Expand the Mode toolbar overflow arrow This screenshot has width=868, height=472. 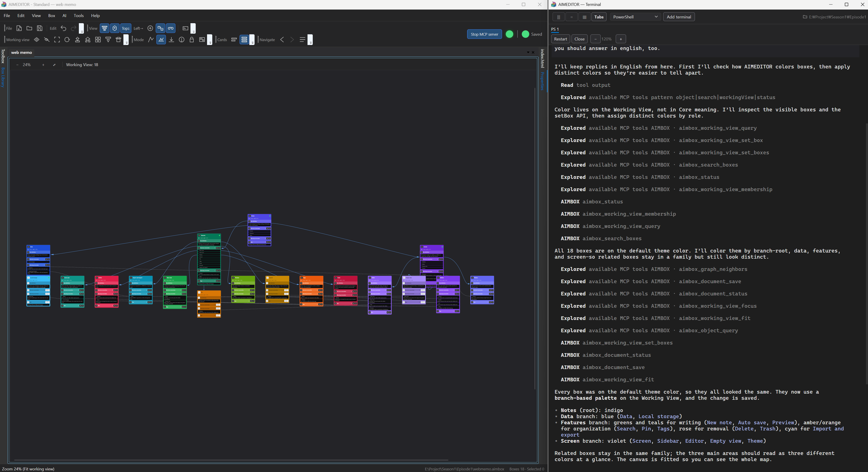click(x=210, y=40)
